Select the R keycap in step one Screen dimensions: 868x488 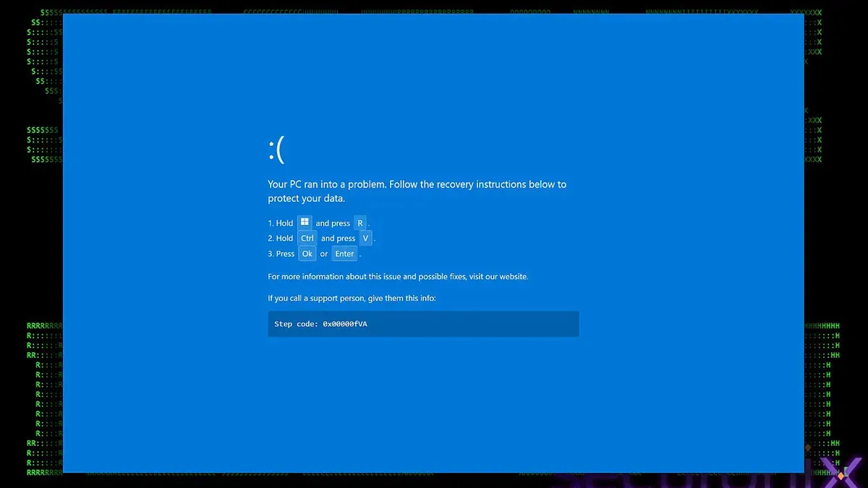tap(359, 223)
